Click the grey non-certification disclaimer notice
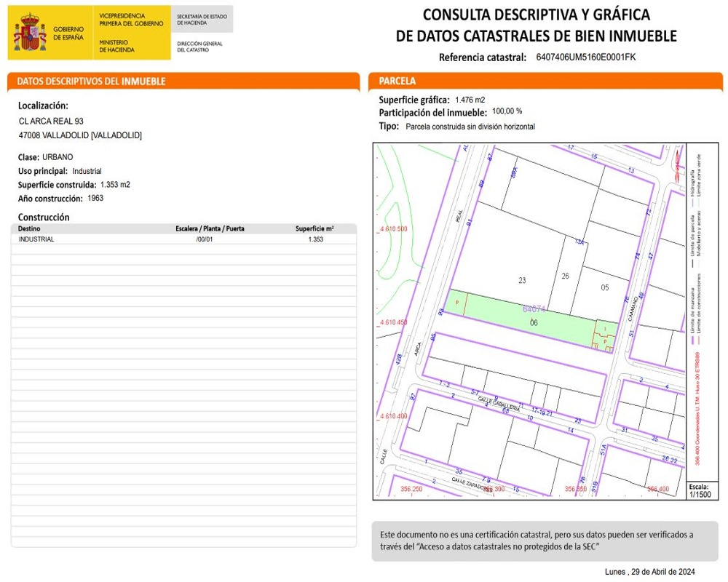Viewport: 728px width, 582px height. (545, 541)
